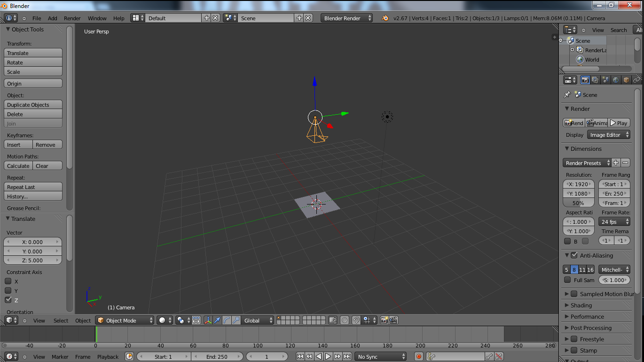Viewport: 644px width, 362px height.
Task: Open the Object Mode dropdown
Action: [125, 320]
